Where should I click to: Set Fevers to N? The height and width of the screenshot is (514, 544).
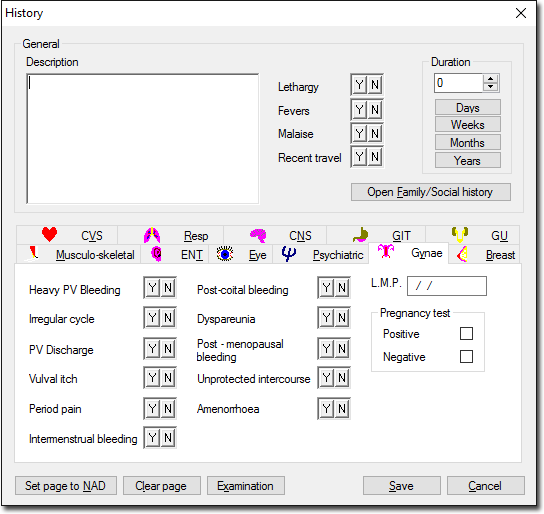(x=375, y=110)
